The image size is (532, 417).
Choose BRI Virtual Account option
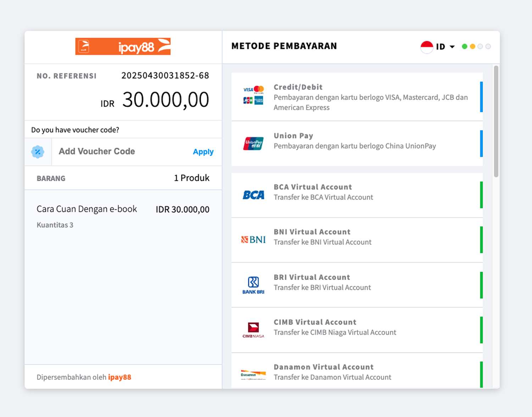357,285
